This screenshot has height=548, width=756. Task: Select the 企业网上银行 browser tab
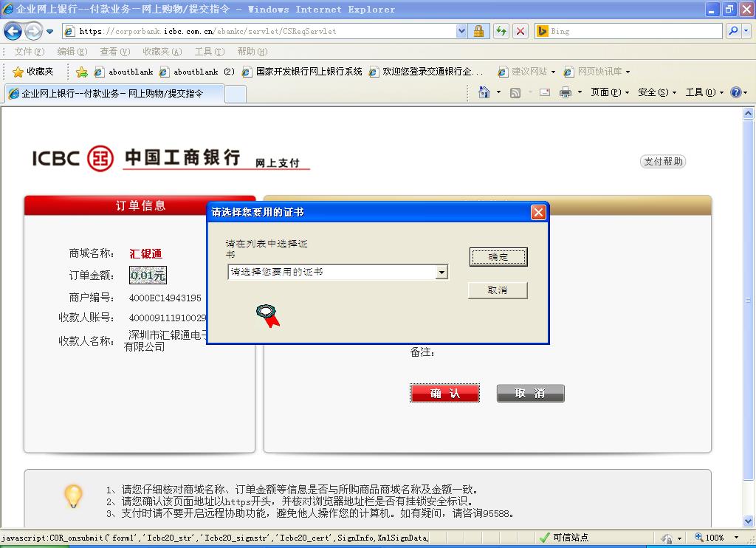(114, 94)
